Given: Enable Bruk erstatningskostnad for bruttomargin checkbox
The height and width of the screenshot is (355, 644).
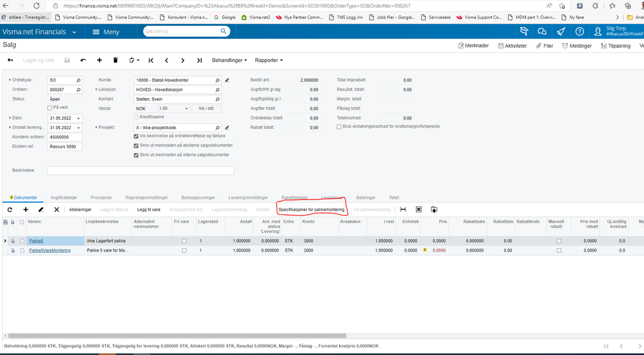Looking at the screenshot, I should coord(339,127).
